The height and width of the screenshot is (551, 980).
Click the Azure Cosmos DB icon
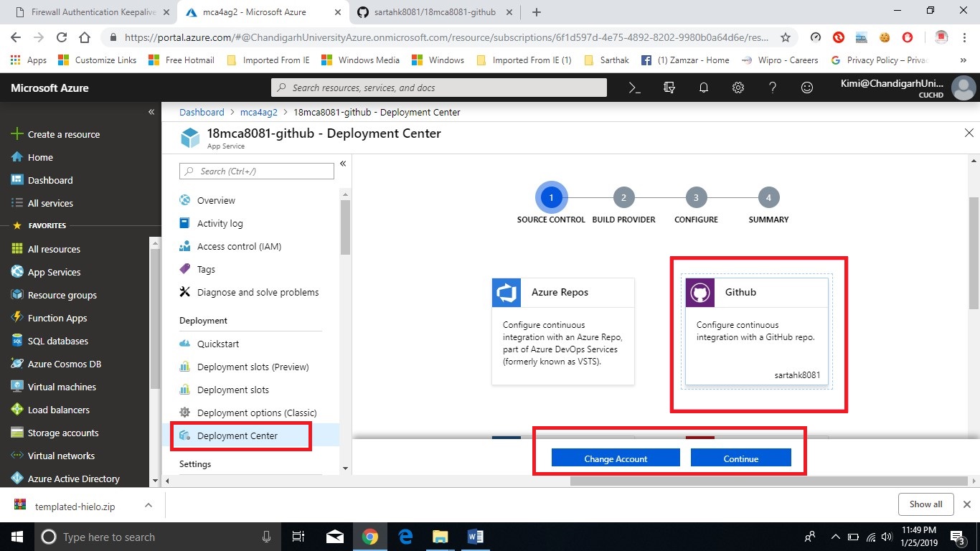[x=17, y=364]
